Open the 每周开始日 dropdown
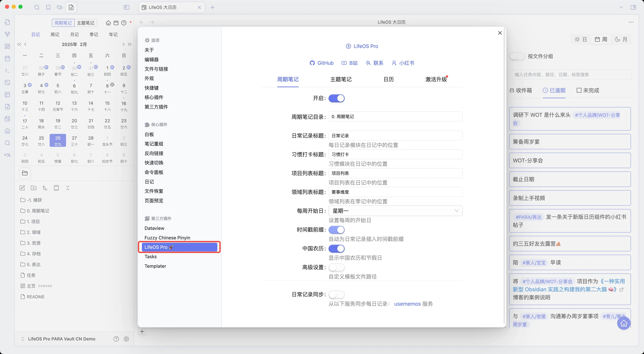 tap(395, 211)
